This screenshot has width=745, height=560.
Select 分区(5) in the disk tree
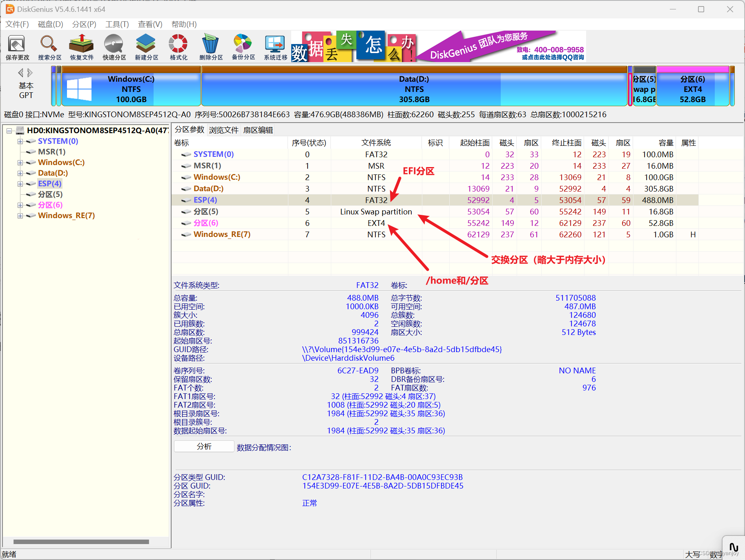tap(50, 194)
